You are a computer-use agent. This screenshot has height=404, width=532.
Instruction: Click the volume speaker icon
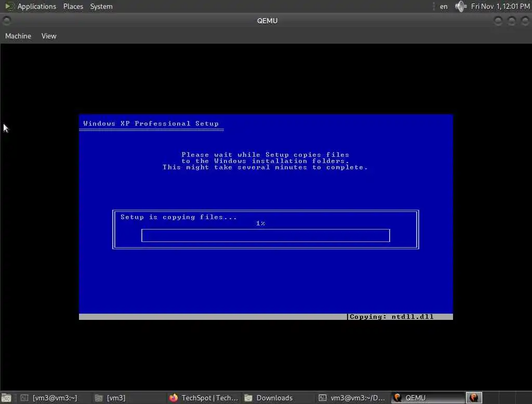click(461, 6)
